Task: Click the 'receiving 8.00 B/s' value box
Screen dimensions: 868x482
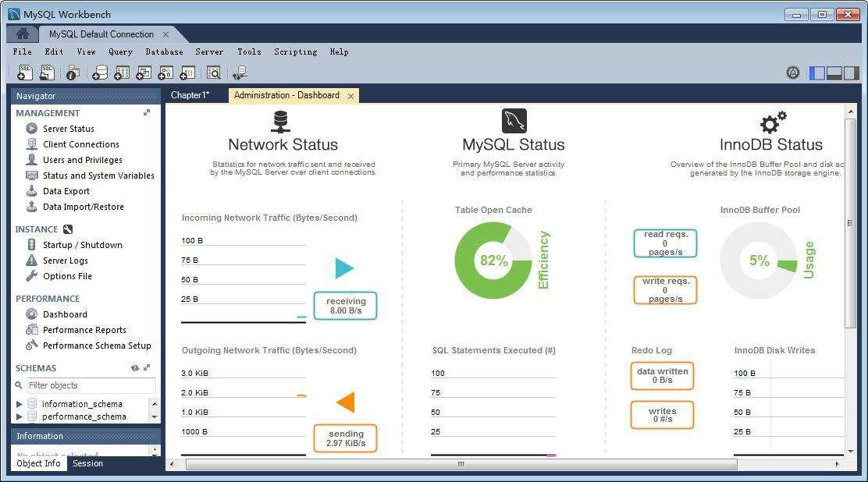Action: (x=346, y=306)
